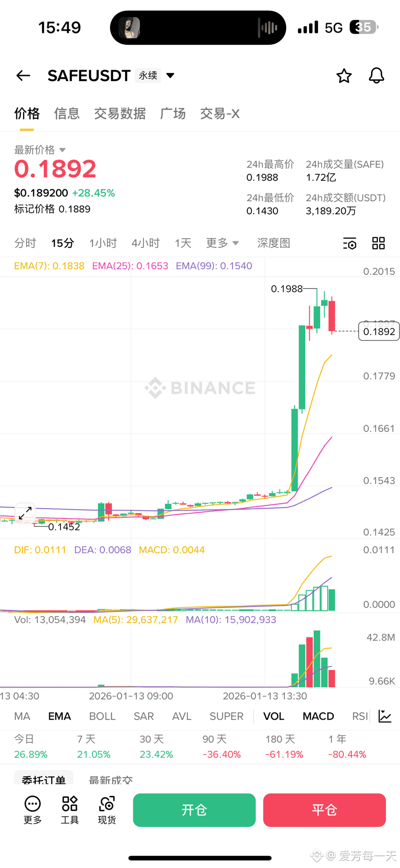Switch to the 交易数据 tab
This screenshot has height=868, width=400.
pyautogui.click(x=120, y=114)
